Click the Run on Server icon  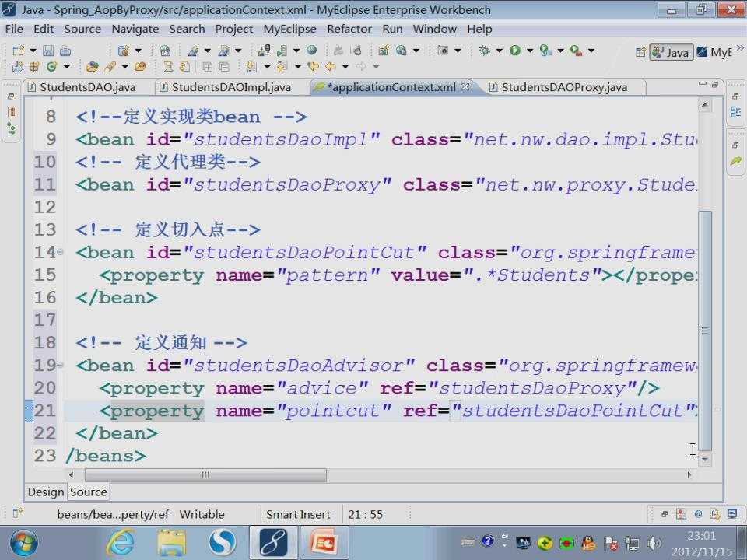click(x=545, y=50)
